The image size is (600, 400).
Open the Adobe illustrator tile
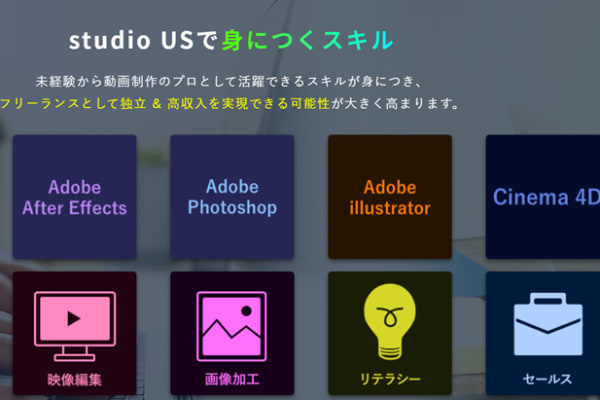pyautogui.click(x=390, y=197)
